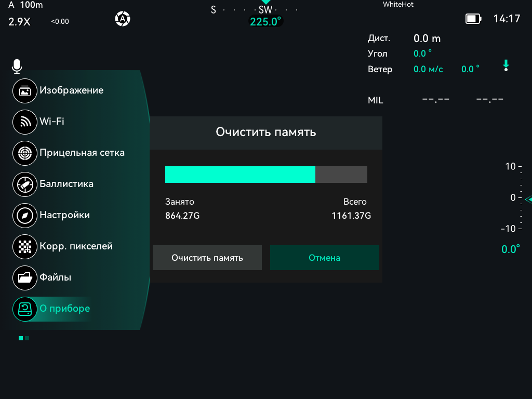Choose Прицельная сетка menu entry

[x=82, y=153]
